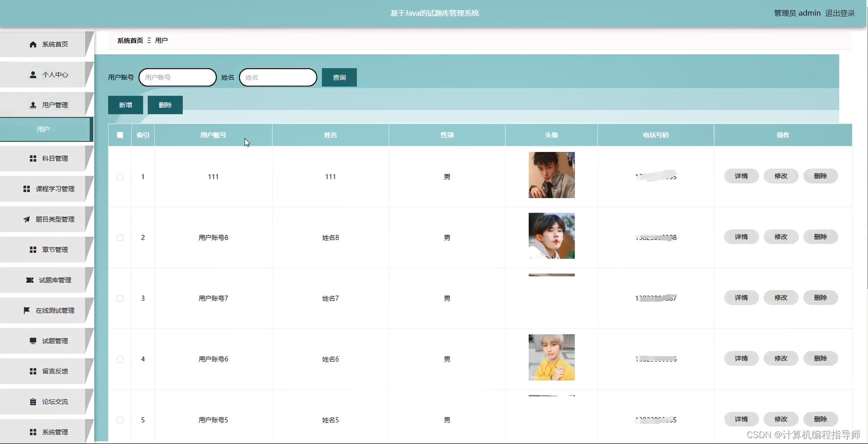Image resolution: width=868 pixels, height=444 pixels.
Task: Click the 用户账号 search input field
Action: tap(178, 78)
